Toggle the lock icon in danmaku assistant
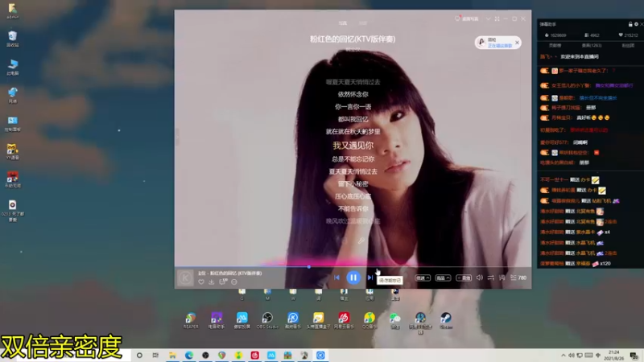The image size is (644, 362). coord(630,24)
